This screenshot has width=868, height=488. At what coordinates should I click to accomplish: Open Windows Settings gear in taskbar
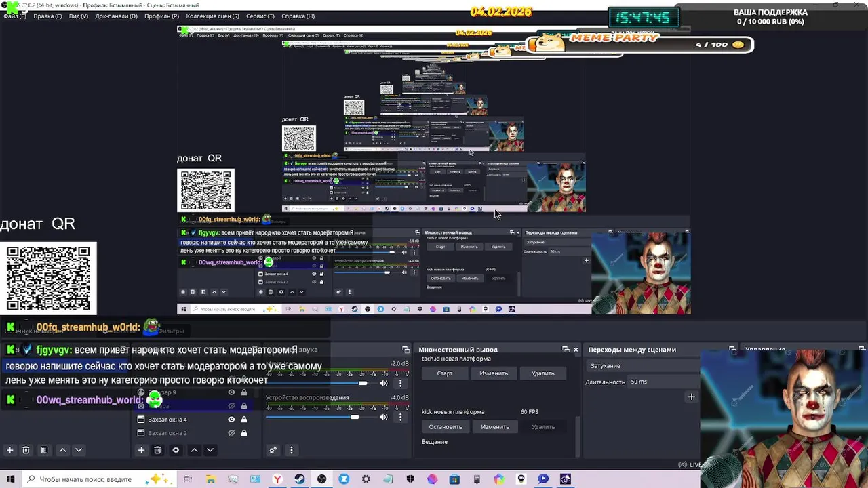(x=366, y=479)
